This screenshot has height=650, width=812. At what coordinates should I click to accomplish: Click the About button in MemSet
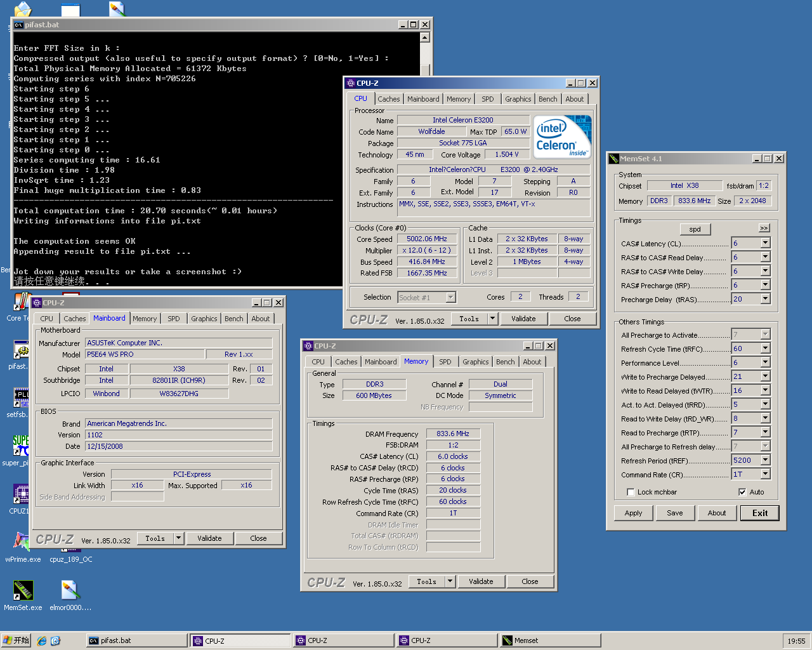click(717, 513)
